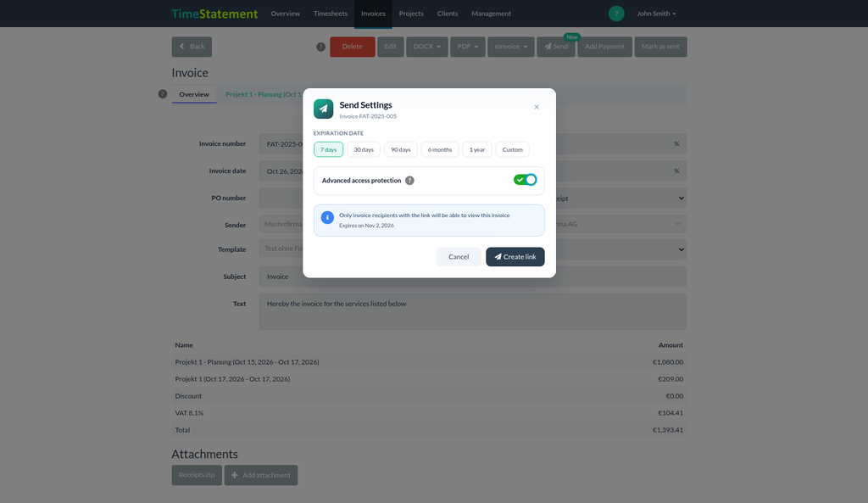Screen dimensions: 868x503
Task: Click Mark as sent
Action: click(x=660, y=47)
